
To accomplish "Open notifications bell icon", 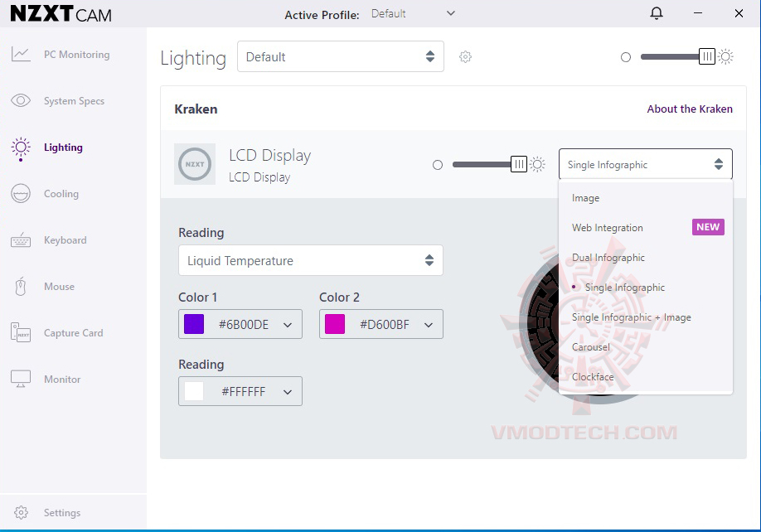I will [x=657, y=13].
